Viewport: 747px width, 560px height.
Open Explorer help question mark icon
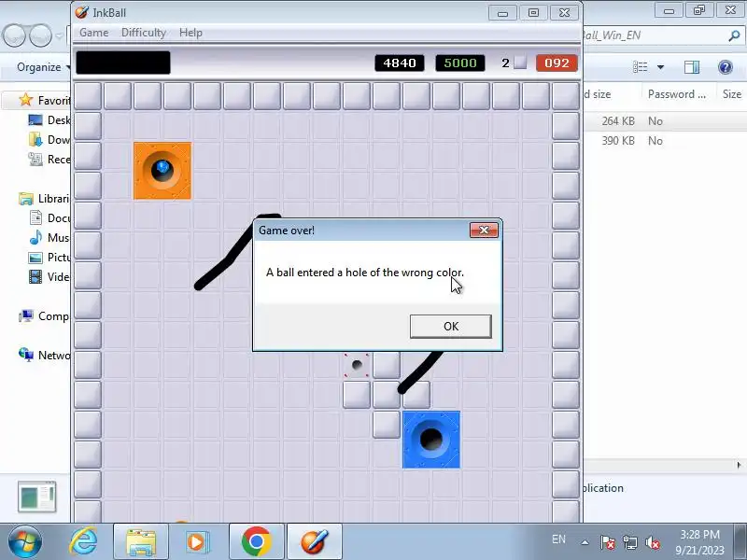coord(726,67)
